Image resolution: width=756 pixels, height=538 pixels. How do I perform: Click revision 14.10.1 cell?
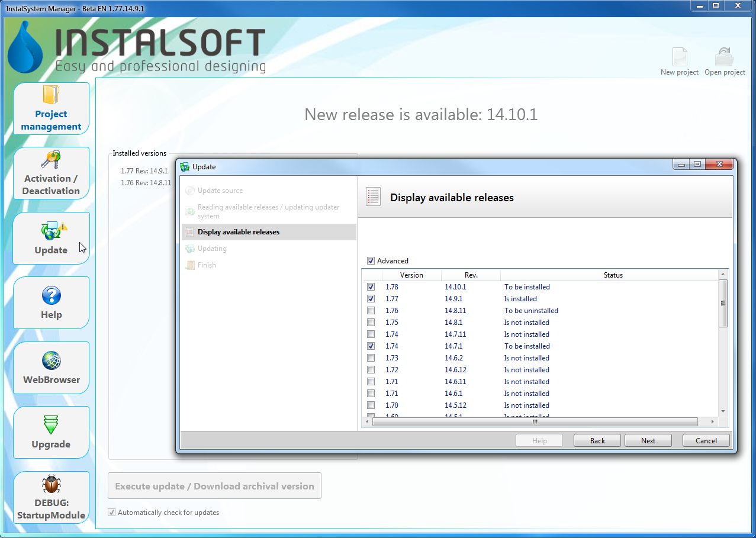[455, 287]
